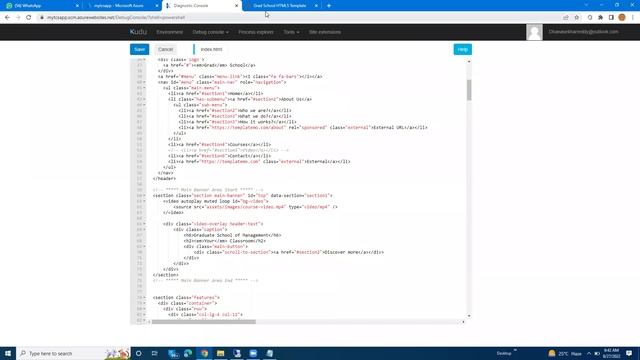Open the notification center icon
This screenshot has height=360, width=640.
pyautogui.click(x=629, y=353)
